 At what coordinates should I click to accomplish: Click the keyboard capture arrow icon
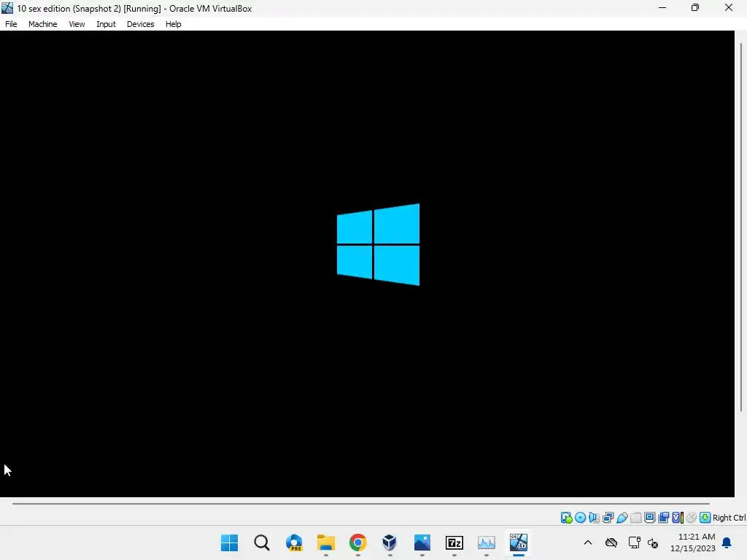pos(705,518)
